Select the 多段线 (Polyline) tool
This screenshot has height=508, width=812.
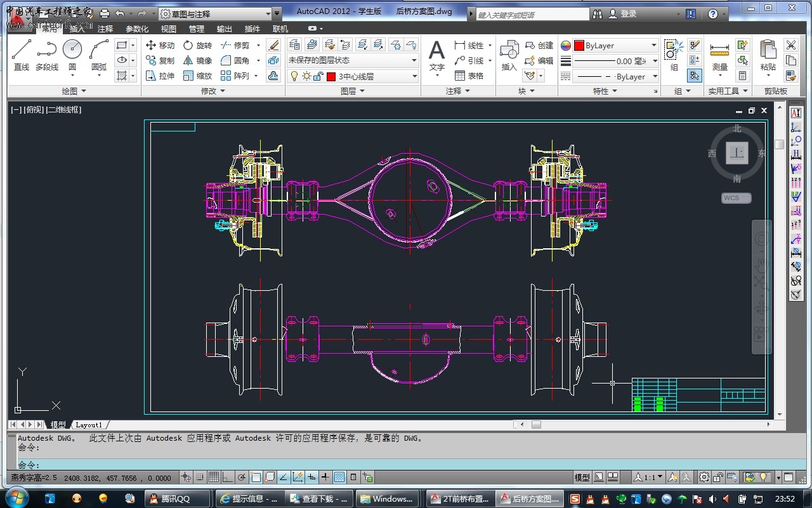47,56
